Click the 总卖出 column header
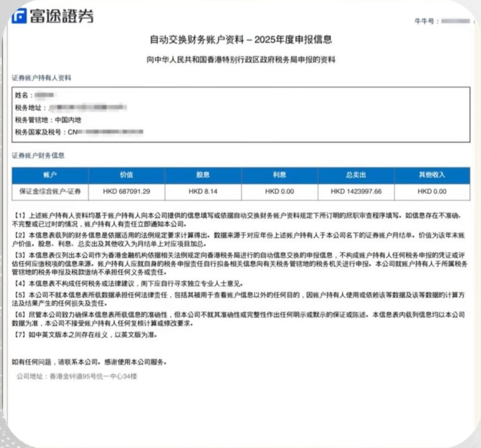The height and width of the screenshot is (448, 481). pos(356,175)
